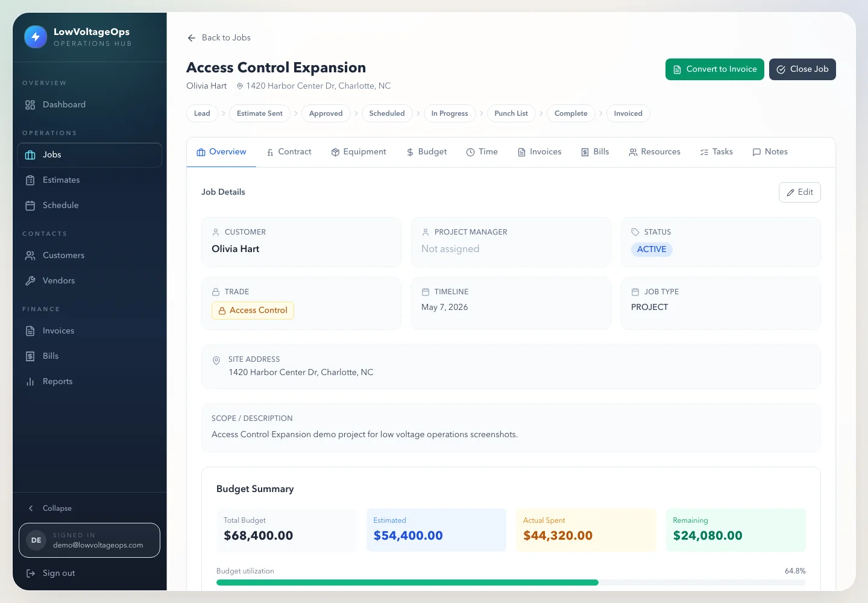Open the Vendors section

coord(89,280)
